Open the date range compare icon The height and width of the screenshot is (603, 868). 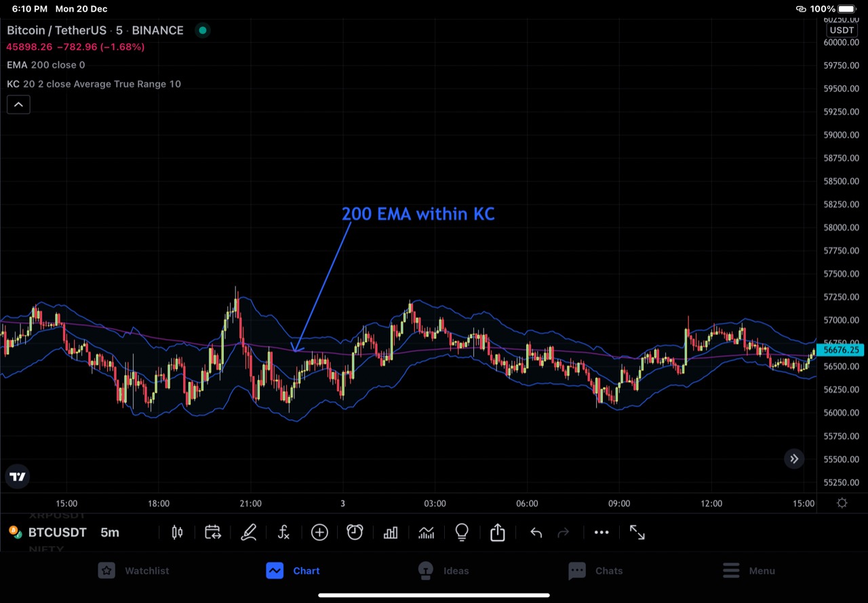point(212,532)
